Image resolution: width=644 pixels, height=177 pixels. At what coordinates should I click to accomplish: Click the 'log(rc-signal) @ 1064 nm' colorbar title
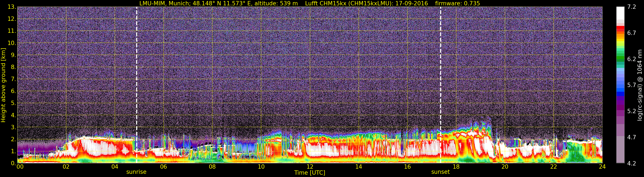(640, 85)
